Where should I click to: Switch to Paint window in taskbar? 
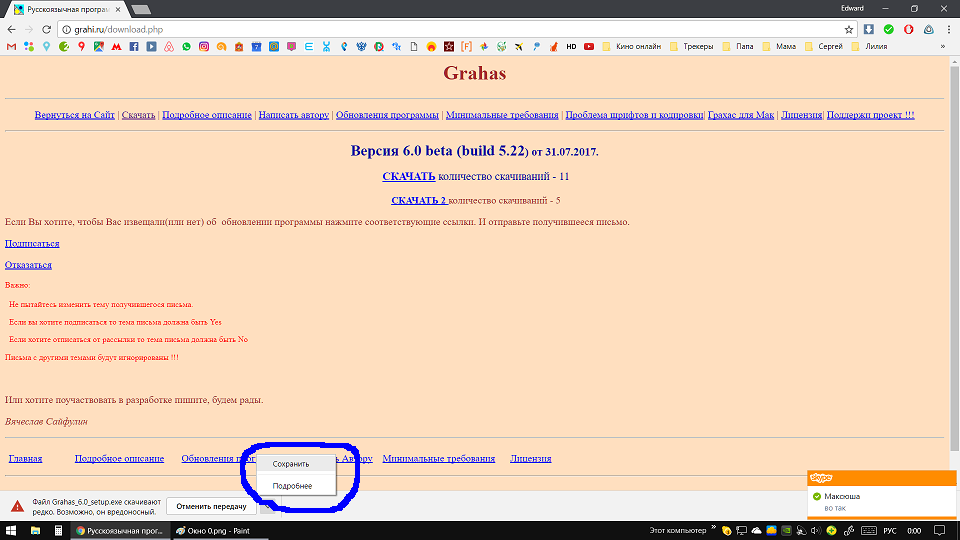click(218, 531)
